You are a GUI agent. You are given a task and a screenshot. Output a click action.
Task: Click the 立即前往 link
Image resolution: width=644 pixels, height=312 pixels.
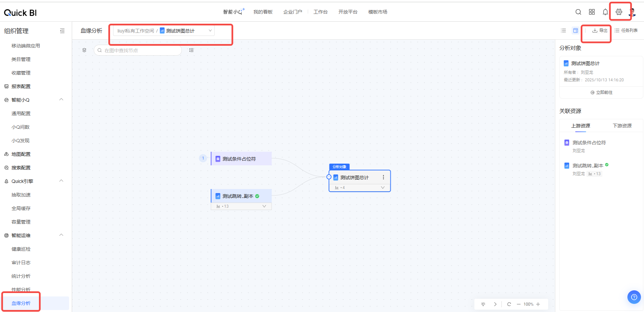(601, 92)
